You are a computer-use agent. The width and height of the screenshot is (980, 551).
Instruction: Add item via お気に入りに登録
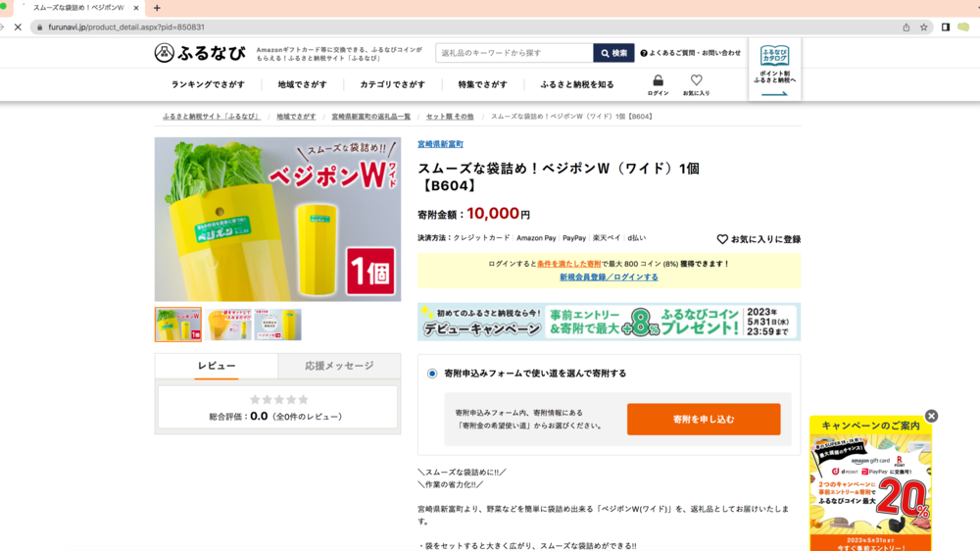[759, 239]
